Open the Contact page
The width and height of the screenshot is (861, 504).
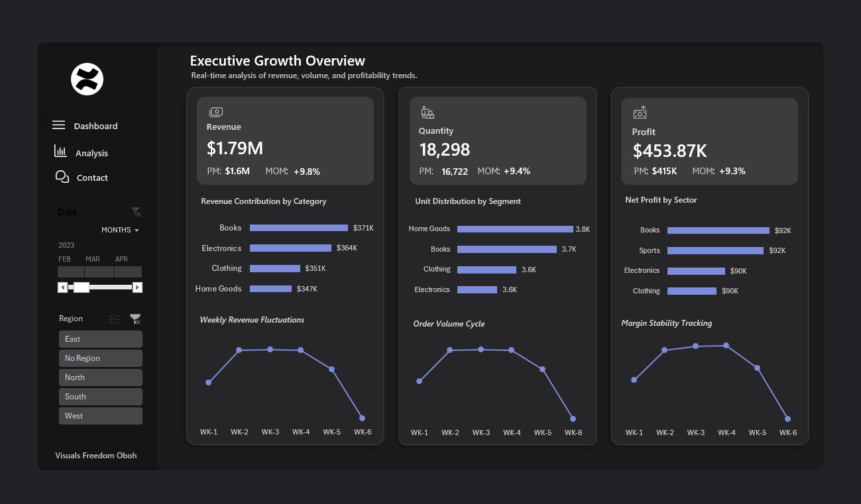(x=92, y=177)
